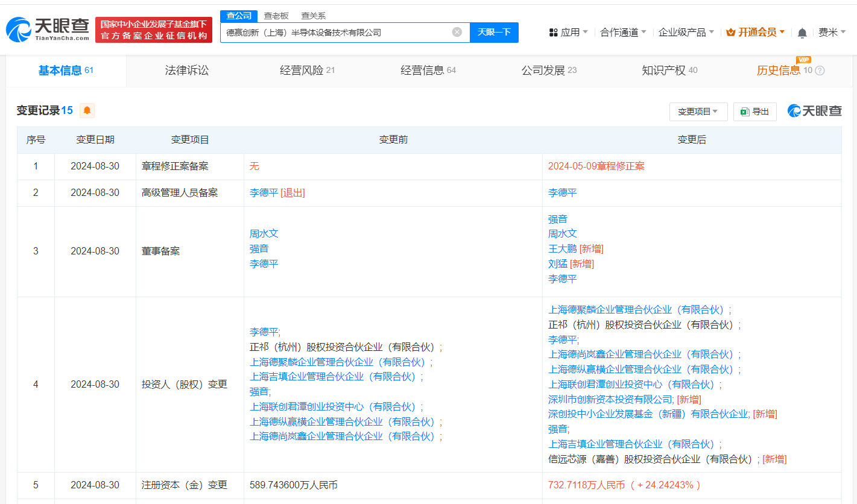The height and width of the screenshot is (504, 857).
Task: Switch to the 公司发展 tab
Action: [x=549, y=71]
